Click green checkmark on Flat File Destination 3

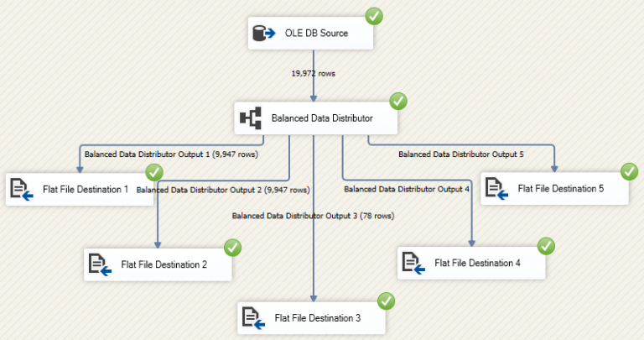386,301
